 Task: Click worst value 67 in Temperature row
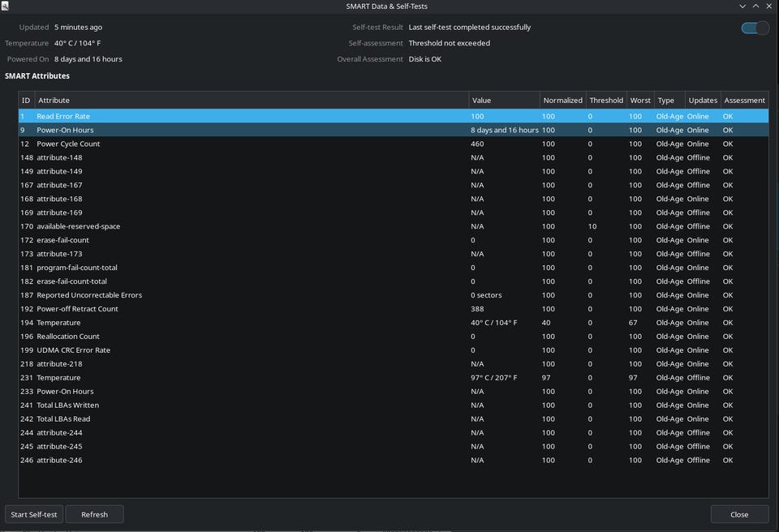(633, 323)
